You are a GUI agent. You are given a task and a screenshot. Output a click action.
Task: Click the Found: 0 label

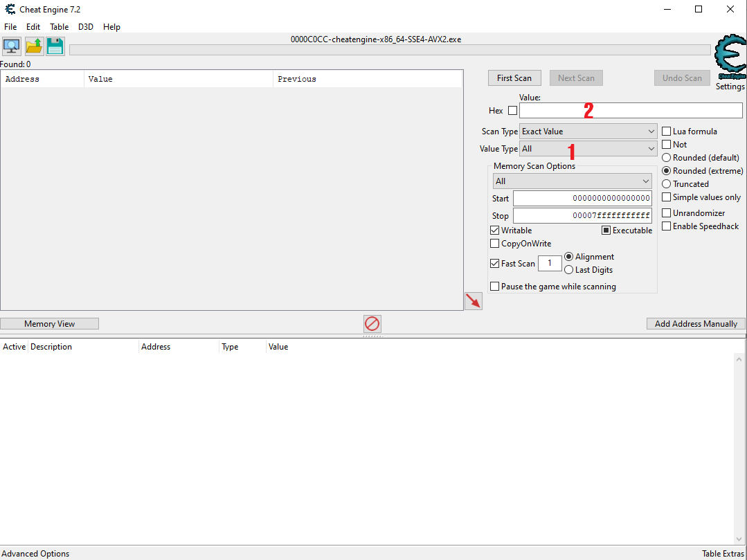tap(16, 64)
